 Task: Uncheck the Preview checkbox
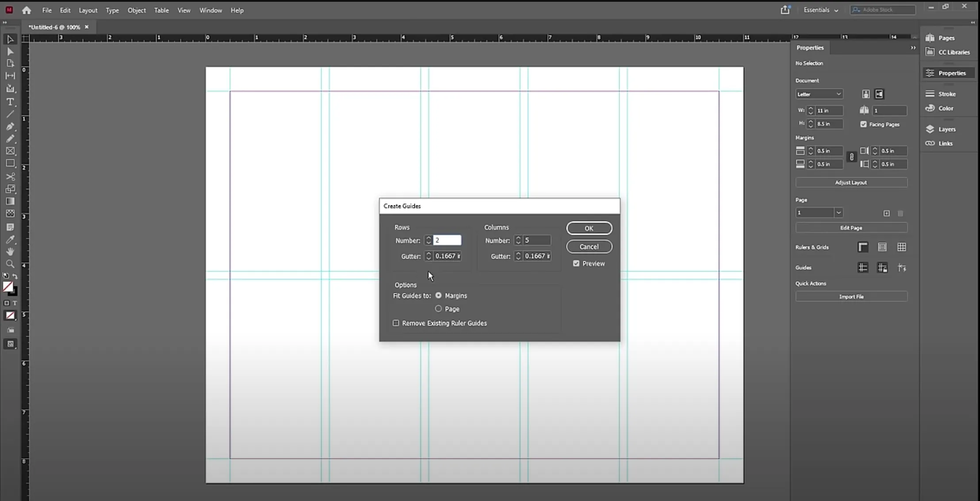(576, 263)
